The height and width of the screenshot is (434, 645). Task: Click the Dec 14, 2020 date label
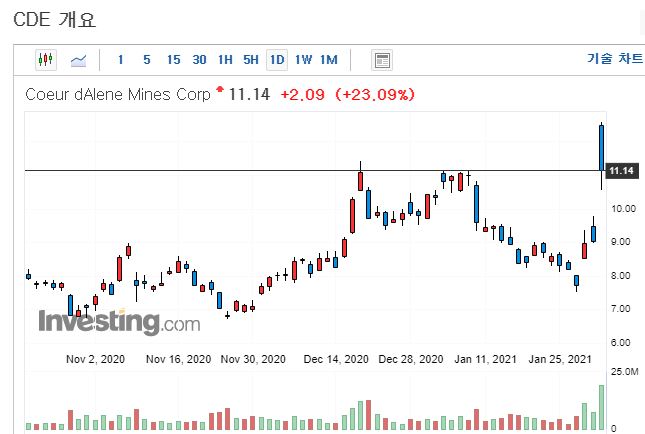336,359
